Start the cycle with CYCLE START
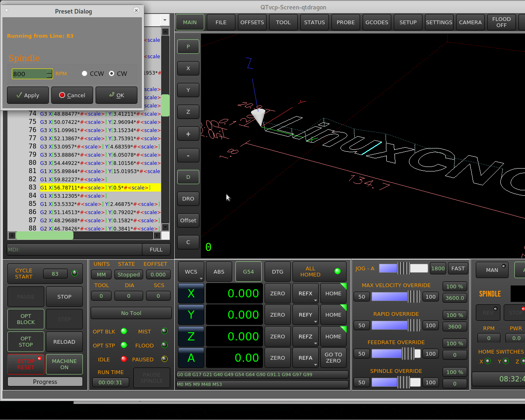This screenshot has width=525, height=420. (24, 274)
